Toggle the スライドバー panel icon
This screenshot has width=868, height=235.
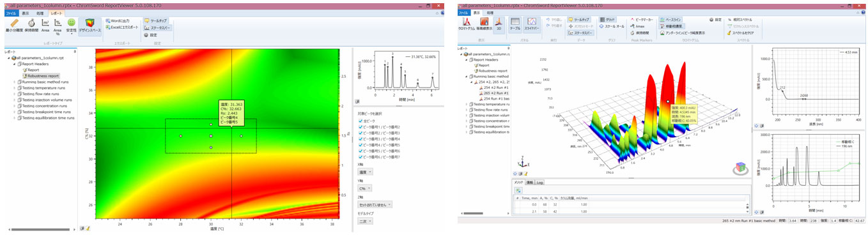(x=532, y=26)
